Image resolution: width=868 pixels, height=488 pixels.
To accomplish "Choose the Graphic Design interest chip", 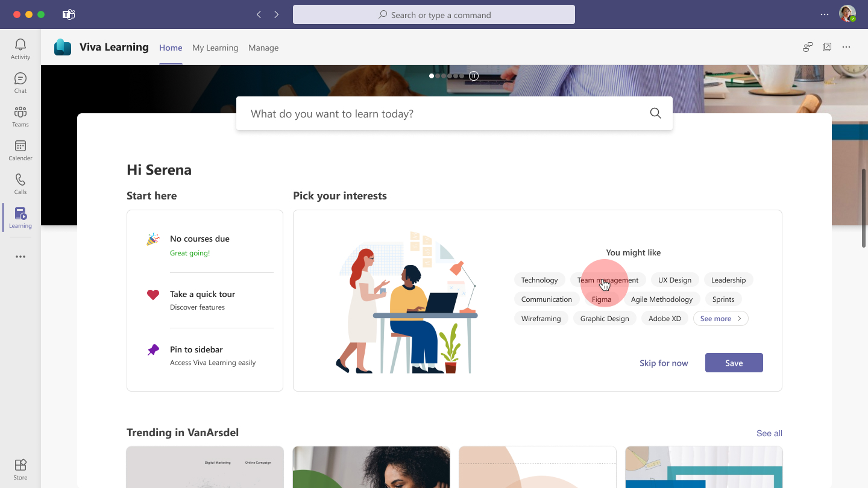I will tap(605, 318).
